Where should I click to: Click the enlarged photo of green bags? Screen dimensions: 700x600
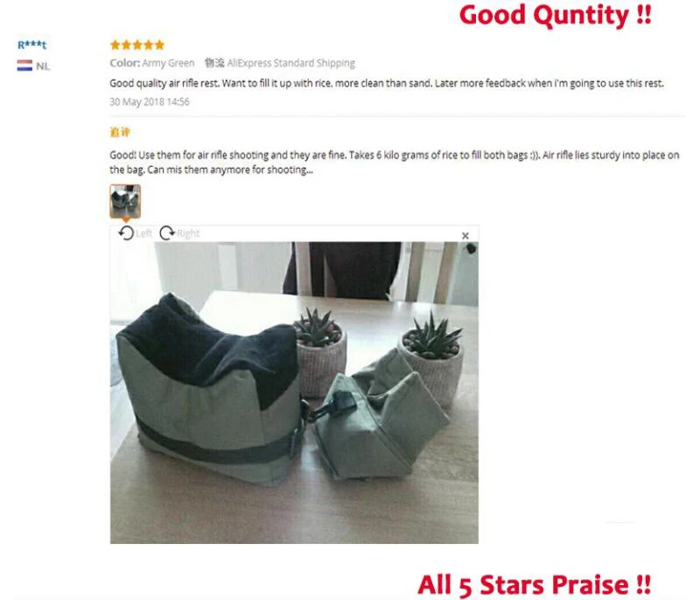294,393
